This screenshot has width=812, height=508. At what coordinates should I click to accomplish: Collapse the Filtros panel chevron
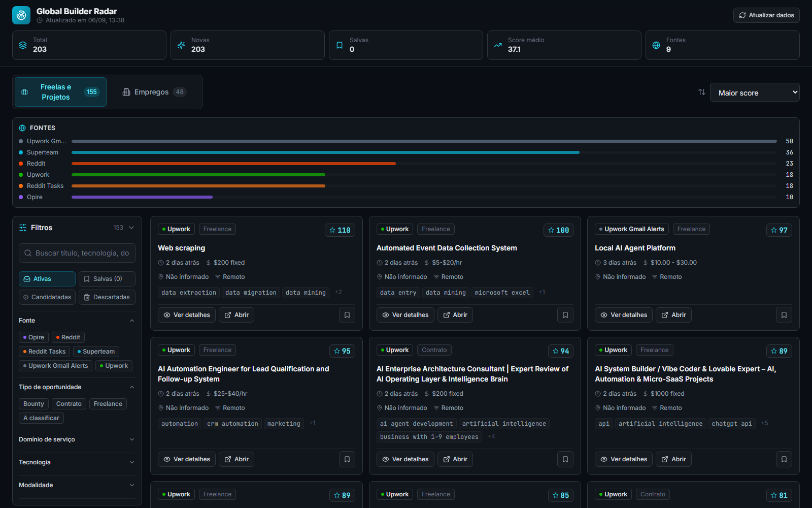131,228
